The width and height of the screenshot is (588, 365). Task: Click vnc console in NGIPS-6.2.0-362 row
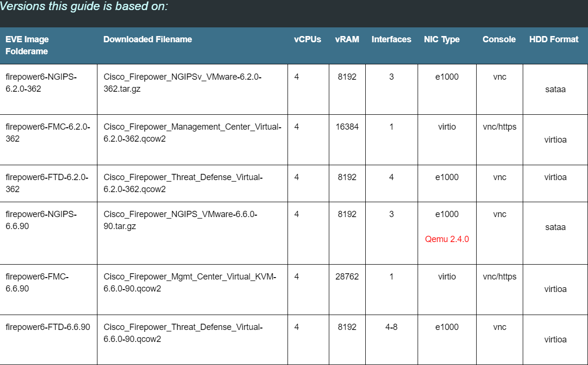pos(500,77)
